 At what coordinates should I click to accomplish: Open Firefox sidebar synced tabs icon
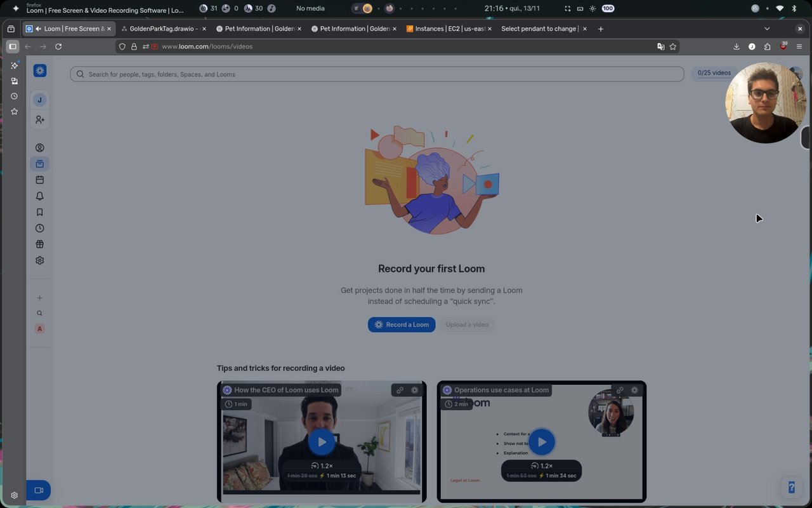click(14, 81)
